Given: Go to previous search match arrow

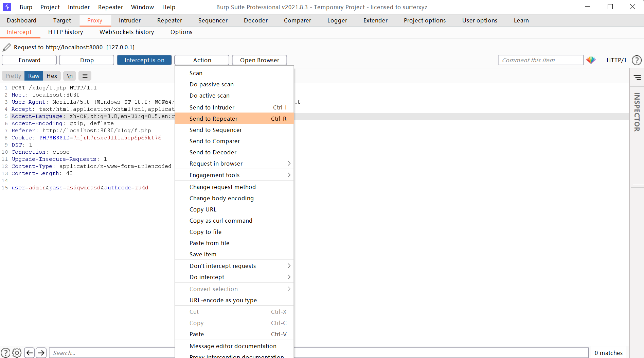Looking at the screenshot, I should pyautogui.click(x=30, y=353).
